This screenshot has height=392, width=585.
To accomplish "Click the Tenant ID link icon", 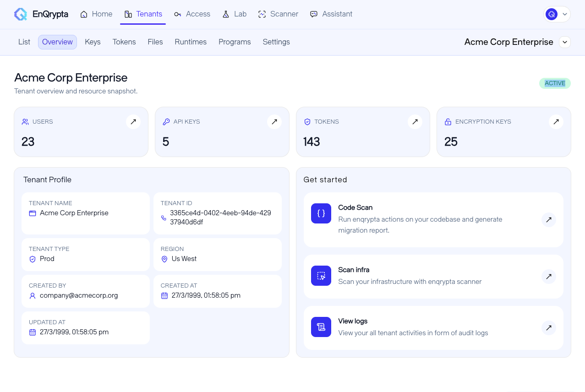I will click(x=164, y=218).
